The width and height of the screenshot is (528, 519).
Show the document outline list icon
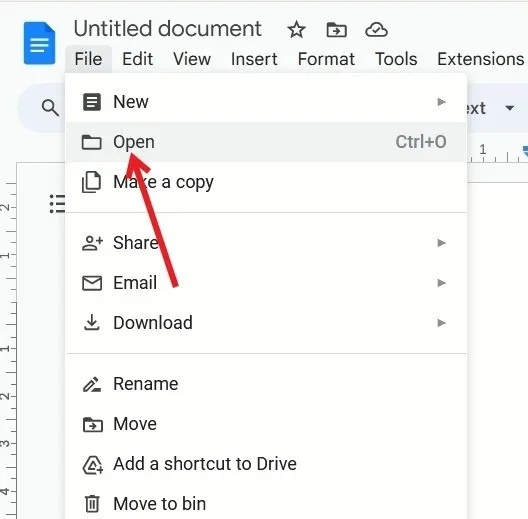click(57, 203)
